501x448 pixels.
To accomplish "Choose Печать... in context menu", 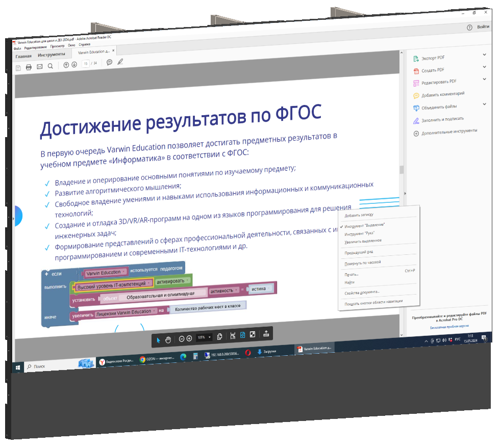I will click(352, 274).
